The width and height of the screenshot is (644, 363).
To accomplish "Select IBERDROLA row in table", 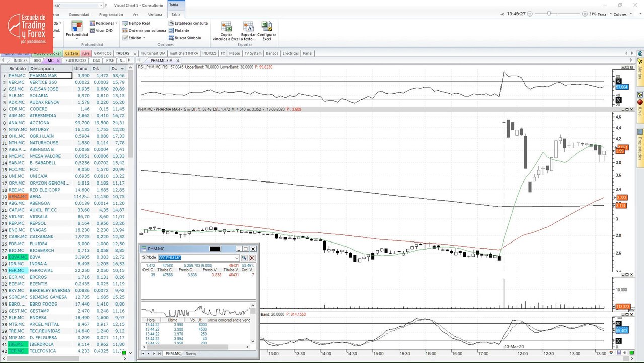I will click(x=64, y=344).
